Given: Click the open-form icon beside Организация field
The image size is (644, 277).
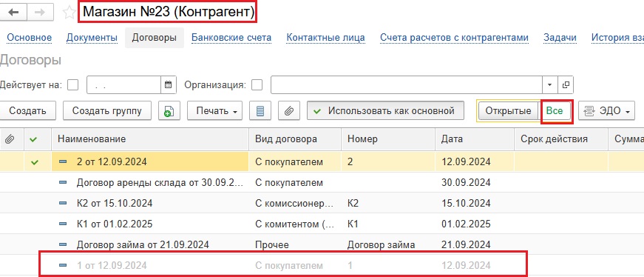Looking at the screenshot, I should [x=566, y=84].
